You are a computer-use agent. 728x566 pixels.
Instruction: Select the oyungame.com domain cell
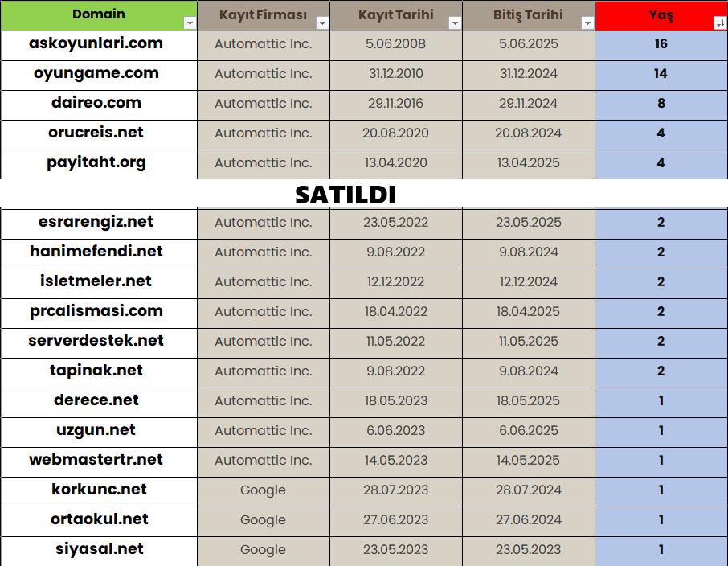point(99,76)
